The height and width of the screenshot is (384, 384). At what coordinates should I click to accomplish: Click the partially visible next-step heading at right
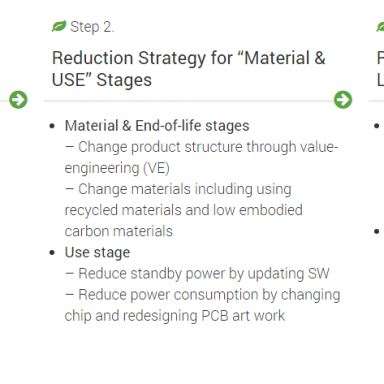pos(380,69)
